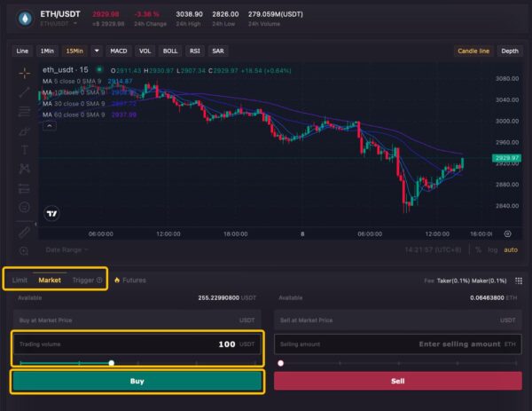Click the 24h volume 279.059M(USDT)

point(276,14)
